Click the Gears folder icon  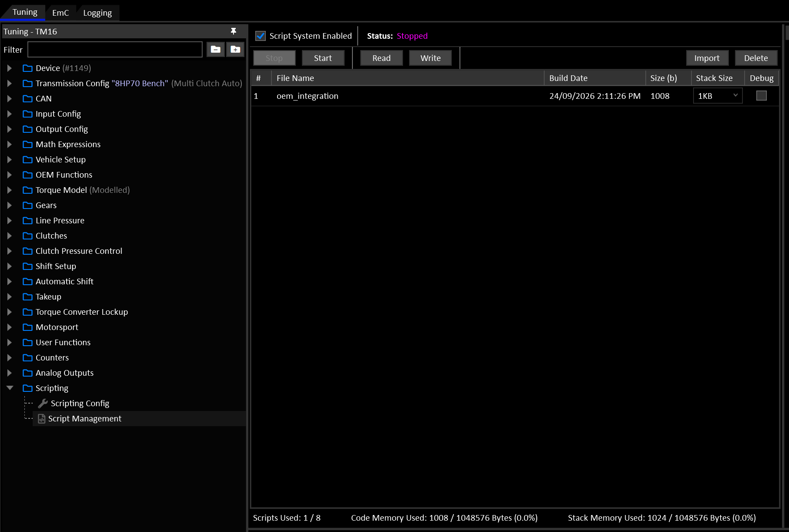pos(27,205)
